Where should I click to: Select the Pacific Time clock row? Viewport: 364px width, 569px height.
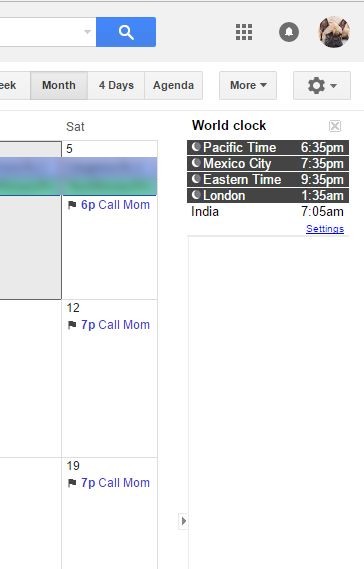[268, 148]
